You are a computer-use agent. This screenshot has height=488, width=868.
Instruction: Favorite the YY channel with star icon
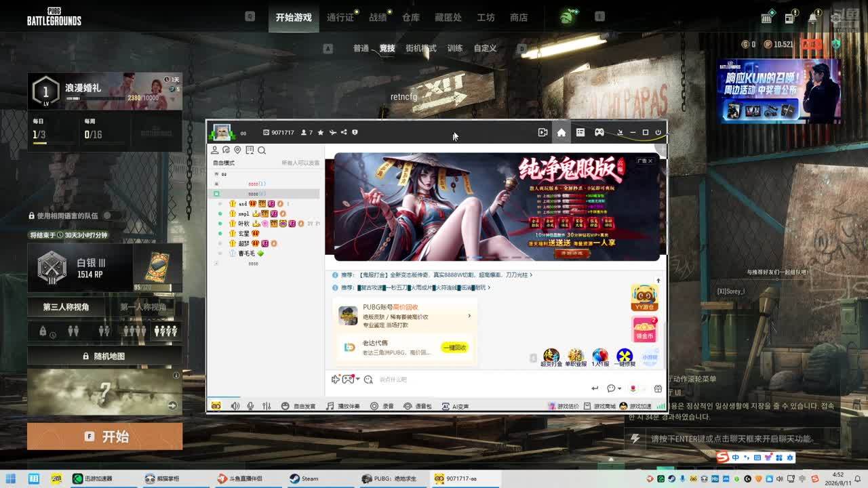(321, 132)
